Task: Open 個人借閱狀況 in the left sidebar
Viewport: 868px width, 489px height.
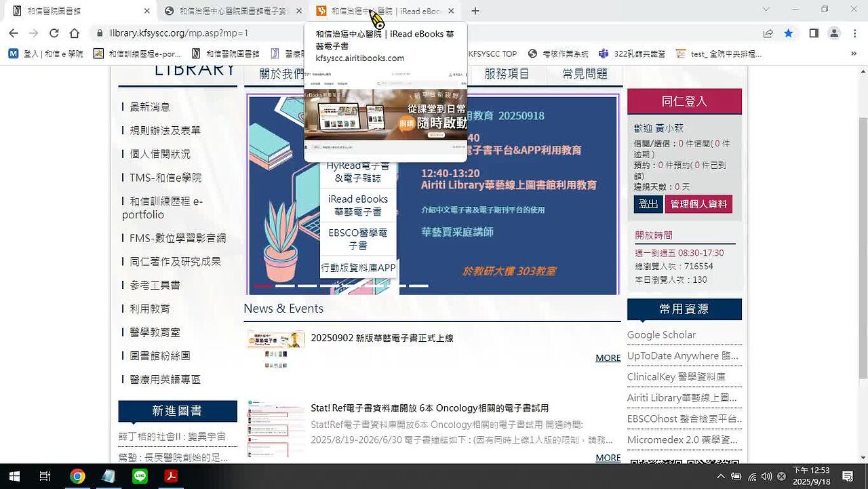Action: coord(160,154)
